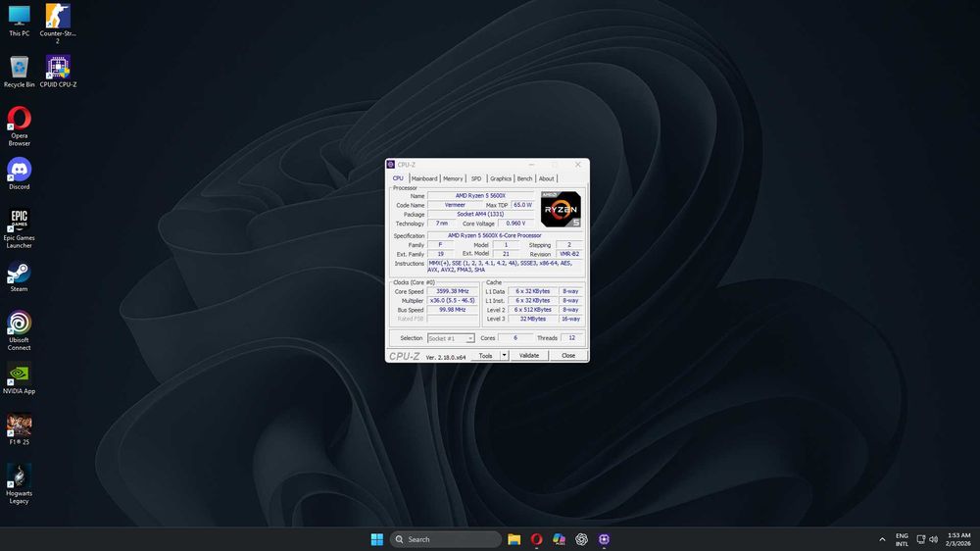Click the Close button in CPU-Z

point(568,355)
